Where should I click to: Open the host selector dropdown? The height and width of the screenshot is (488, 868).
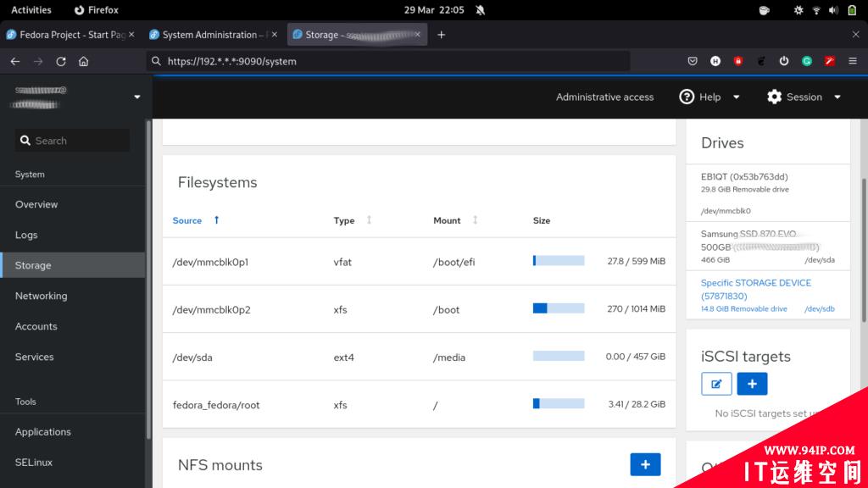137,97
